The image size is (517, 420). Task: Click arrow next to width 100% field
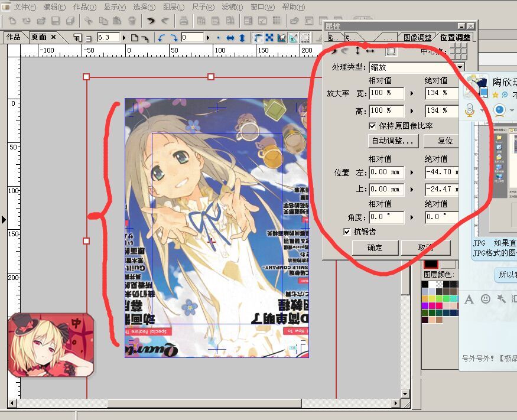[412, 93]
